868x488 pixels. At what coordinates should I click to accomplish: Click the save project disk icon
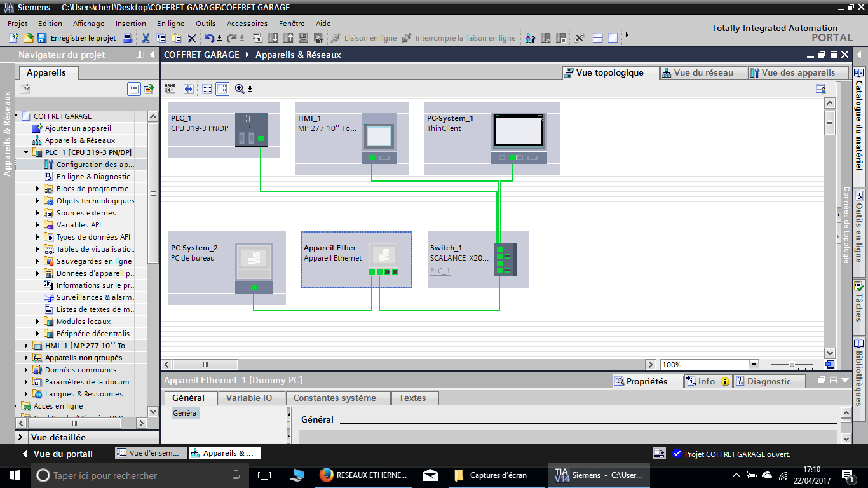point(42,38)
